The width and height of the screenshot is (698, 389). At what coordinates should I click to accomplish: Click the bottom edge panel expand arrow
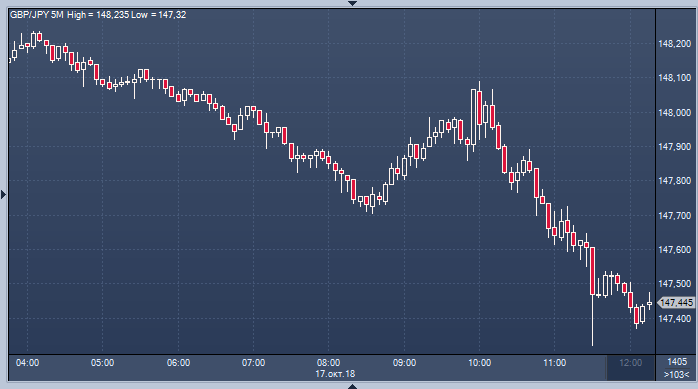pyautogui.click(x=352, y=386)
